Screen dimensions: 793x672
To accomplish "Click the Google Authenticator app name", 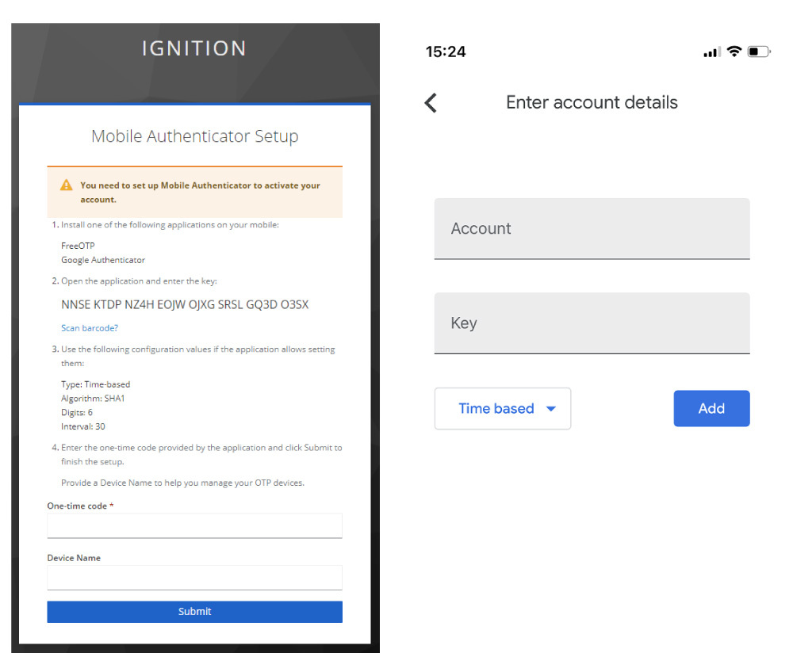I will (103, 260).
